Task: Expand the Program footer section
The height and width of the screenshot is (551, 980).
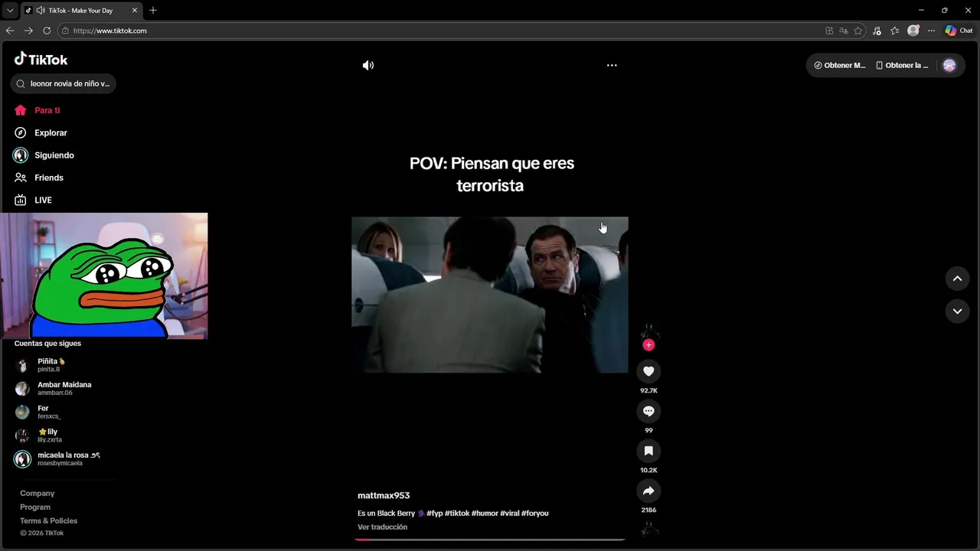Action: (x=35, y=507)
